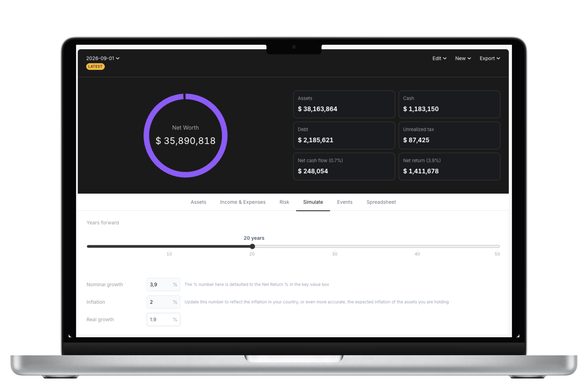
Task: Open the Events tab
Action: coord(345,202)
